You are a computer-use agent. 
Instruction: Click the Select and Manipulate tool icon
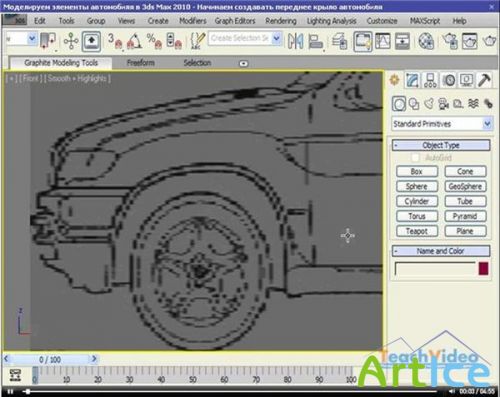click(x=71, y=41)
